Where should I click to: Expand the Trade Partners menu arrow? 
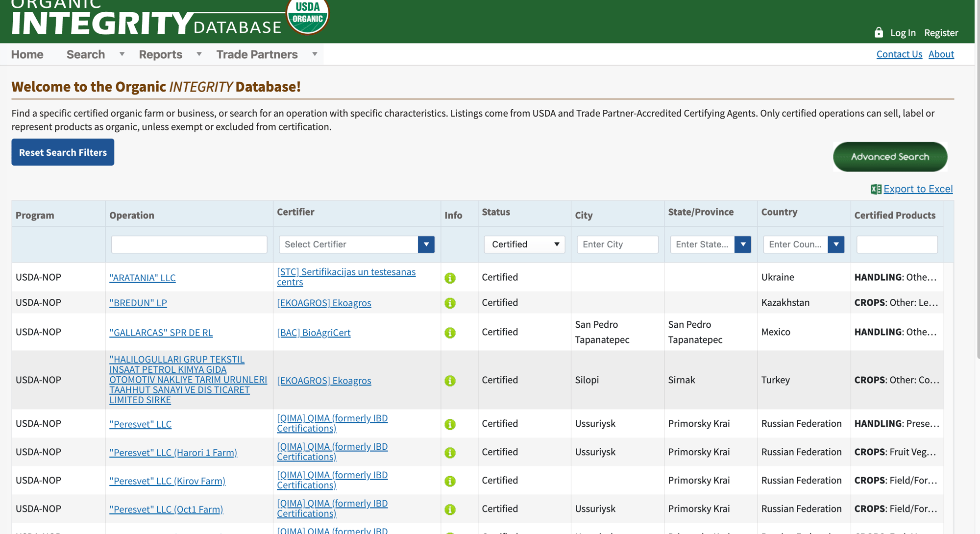pyautogui.click(x=315, y=54)
